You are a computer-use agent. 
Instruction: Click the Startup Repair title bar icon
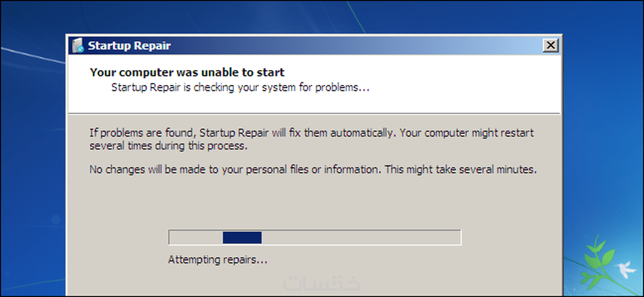pos(77,46)
